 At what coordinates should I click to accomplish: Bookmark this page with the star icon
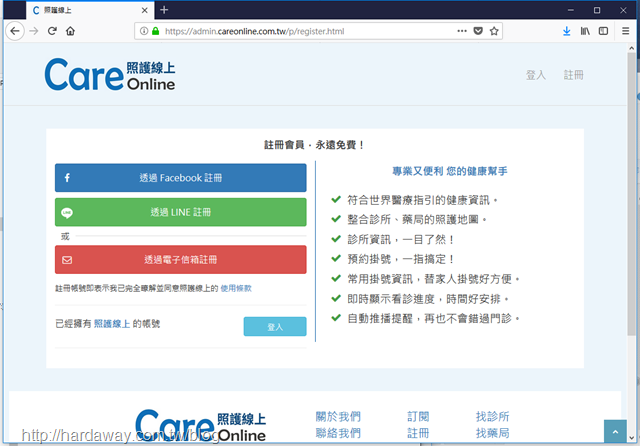[494, 31]
